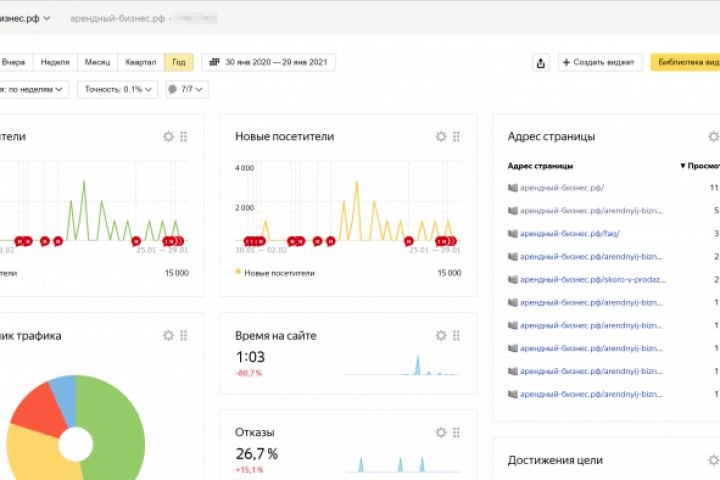Viewport: 720px width, 480px height.
Task: Open settings gear of Адрес страницы widget
Action: [714, 136]
